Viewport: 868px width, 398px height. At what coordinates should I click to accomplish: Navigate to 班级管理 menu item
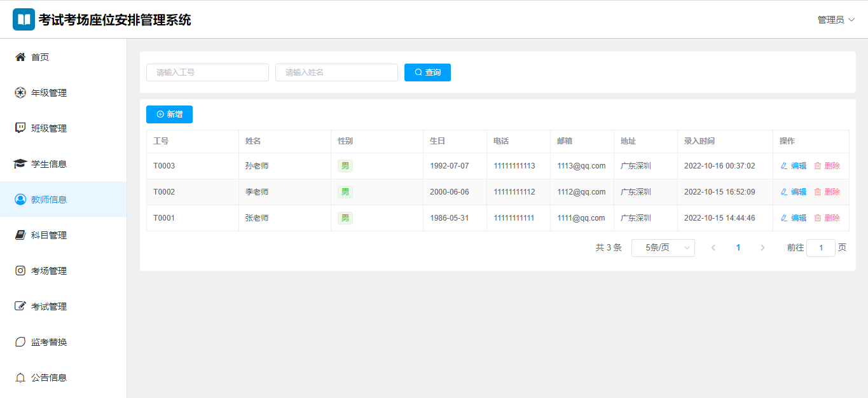click(49, 128)
